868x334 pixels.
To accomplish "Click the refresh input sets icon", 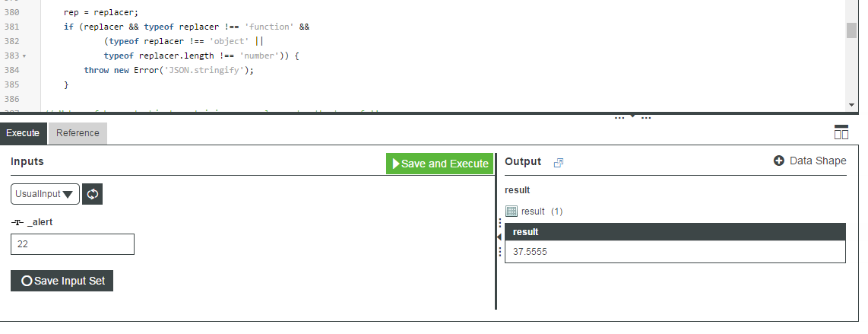I will (93, 194).
